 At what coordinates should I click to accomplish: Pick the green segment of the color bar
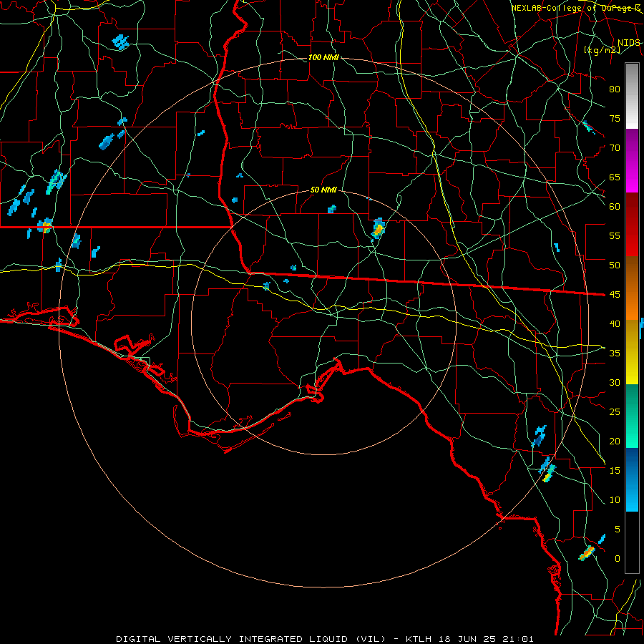pos(632,416)
